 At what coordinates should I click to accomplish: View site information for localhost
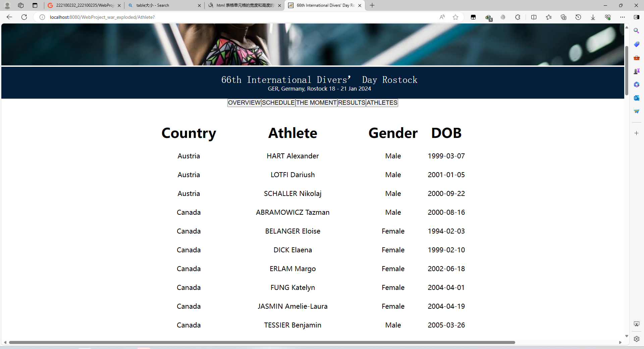point(42,17)
